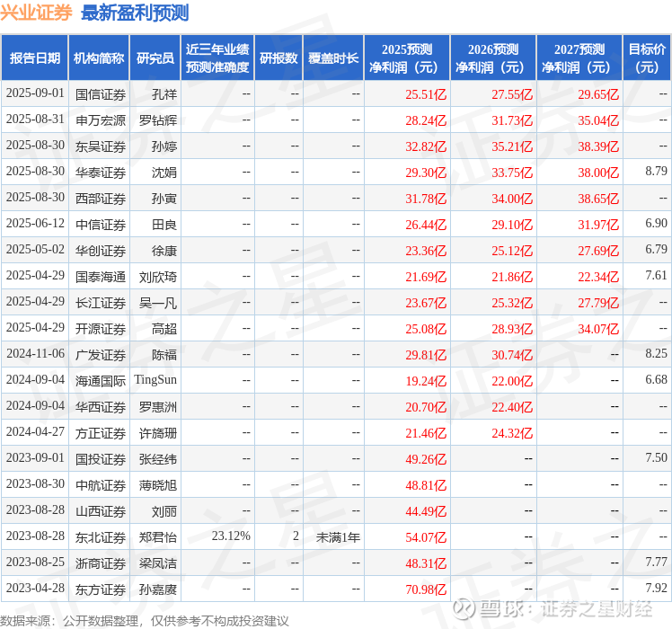This screenshot has height=629, width=672.
Task: Select the 东吴证券 institution cell
Action: point(101,146)
